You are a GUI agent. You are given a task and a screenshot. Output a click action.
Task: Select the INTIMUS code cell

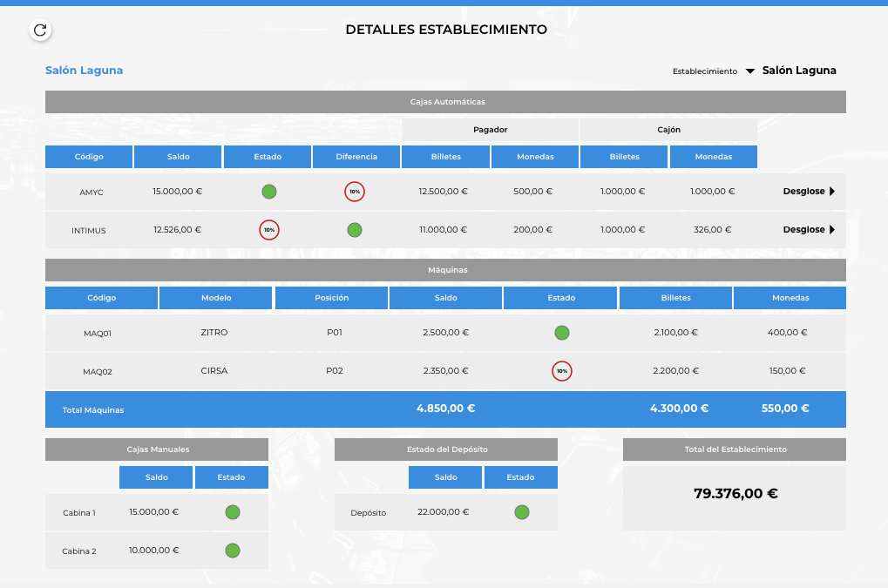click(x=88, y=231)
